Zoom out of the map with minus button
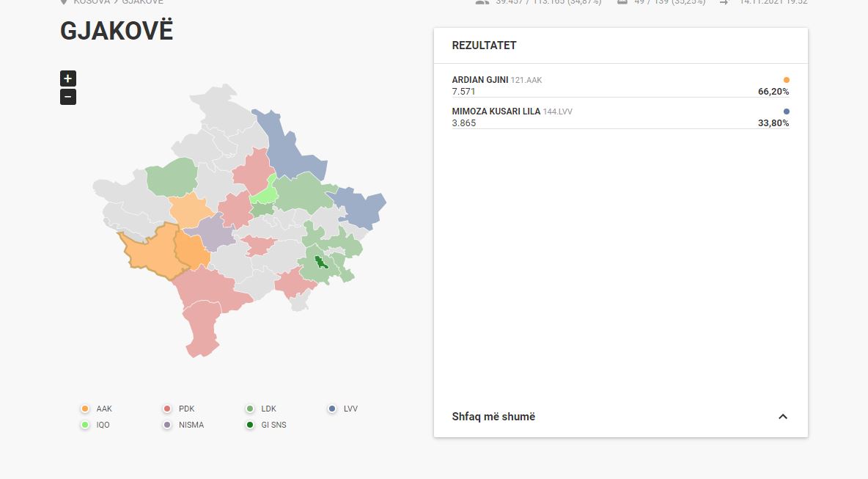Viewport: 868px width, 479px height. coord(68,97)
